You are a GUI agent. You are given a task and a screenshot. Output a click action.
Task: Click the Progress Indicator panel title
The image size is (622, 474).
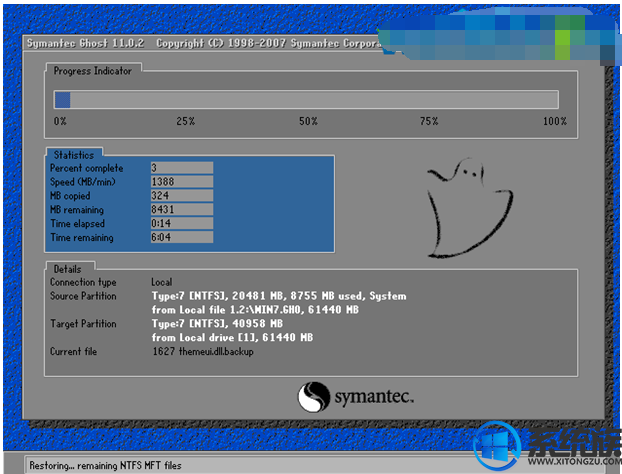pyautogui.click(x=92, y=71)
